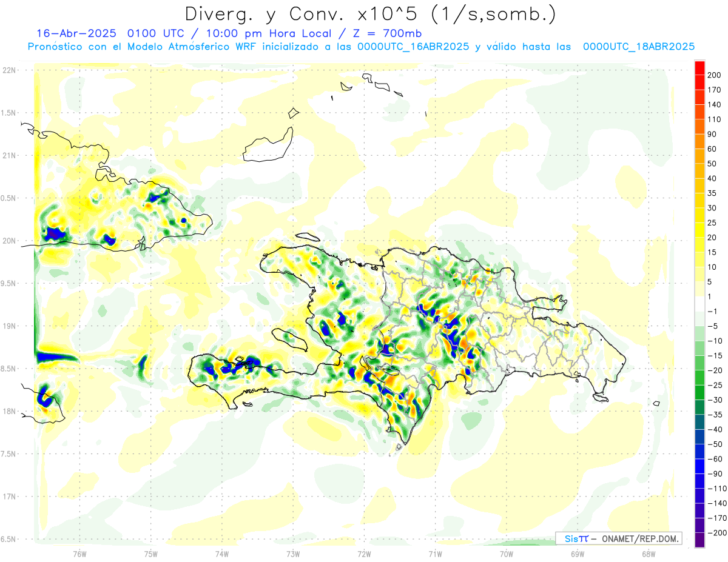Image resolution: width=728 pixels, height=562 pixels.
Task: Click the '22N' latitude label
Action: (8, 70)
